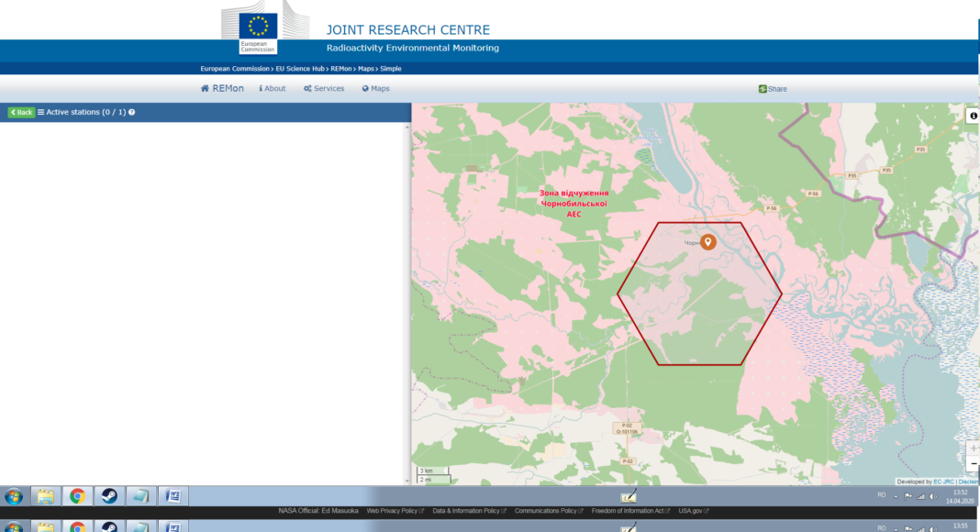The width and height of the screenshot is (980, 532).
Task: Follow the European Commission breadcrumb link
Action: tap(235, 69)
